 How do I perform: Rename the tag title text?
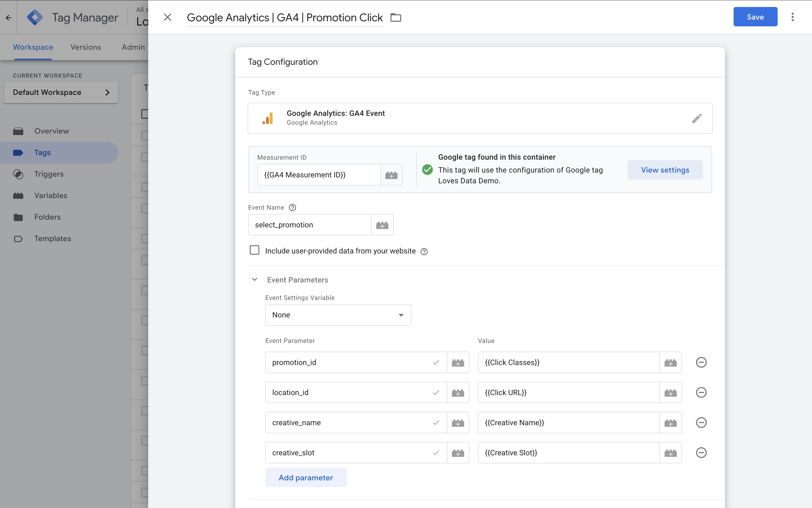pos(285,17)
